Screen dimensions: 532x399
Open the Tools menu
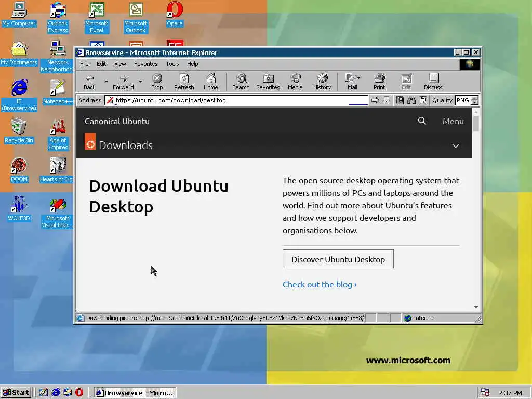click(172, 64)
